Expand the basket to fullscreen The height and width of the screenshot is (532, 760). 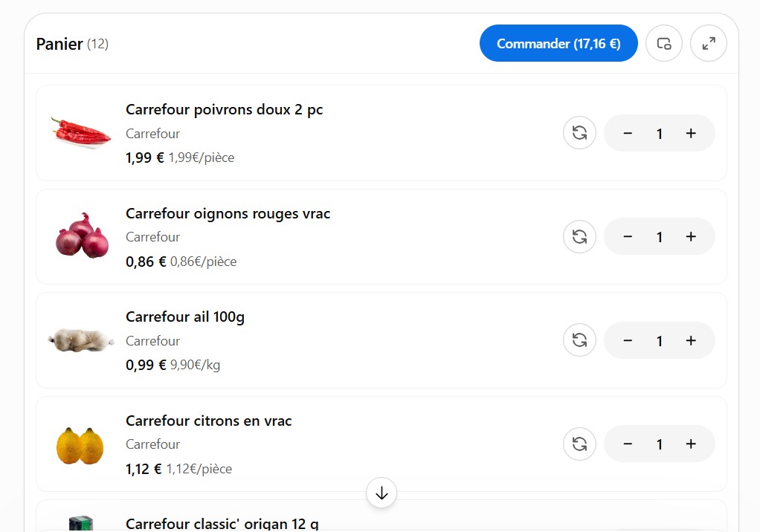tap(709, 44)
